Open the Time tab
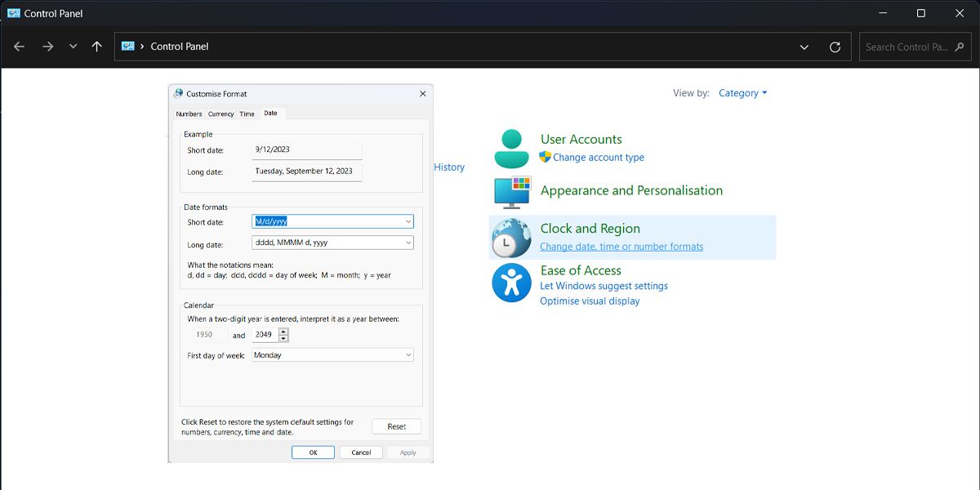 [247, 114]
